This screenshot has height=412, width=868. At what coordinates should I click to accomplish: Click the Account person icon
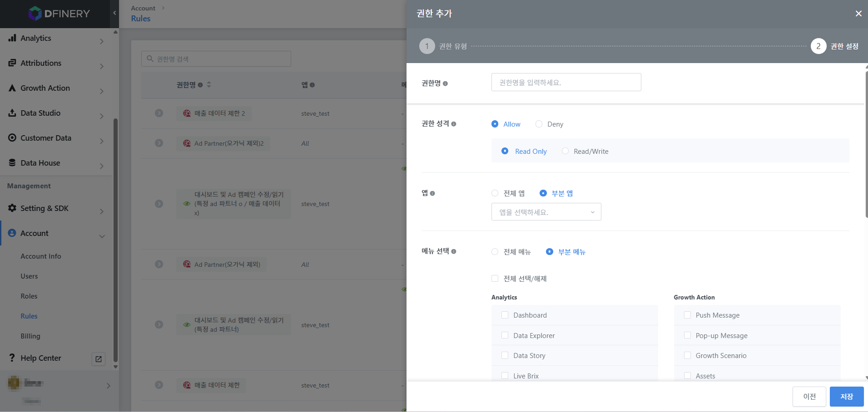(12, 233)
